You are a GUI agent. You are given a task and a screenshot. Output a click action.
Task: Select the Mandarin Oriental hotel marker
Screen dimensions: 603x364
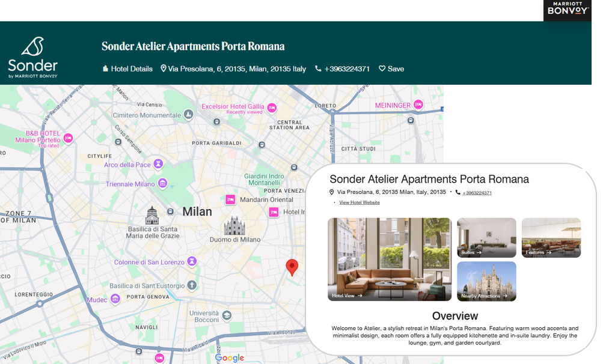pos(230,199)
